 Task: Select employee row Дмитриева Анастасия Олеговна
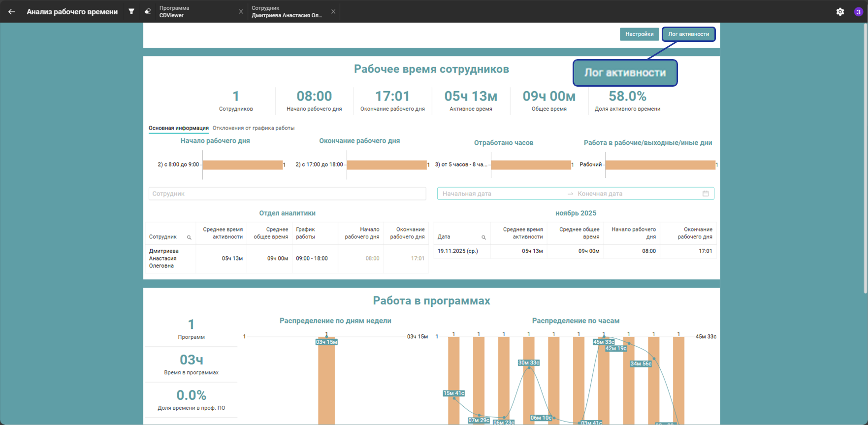(x=287, y=259)
